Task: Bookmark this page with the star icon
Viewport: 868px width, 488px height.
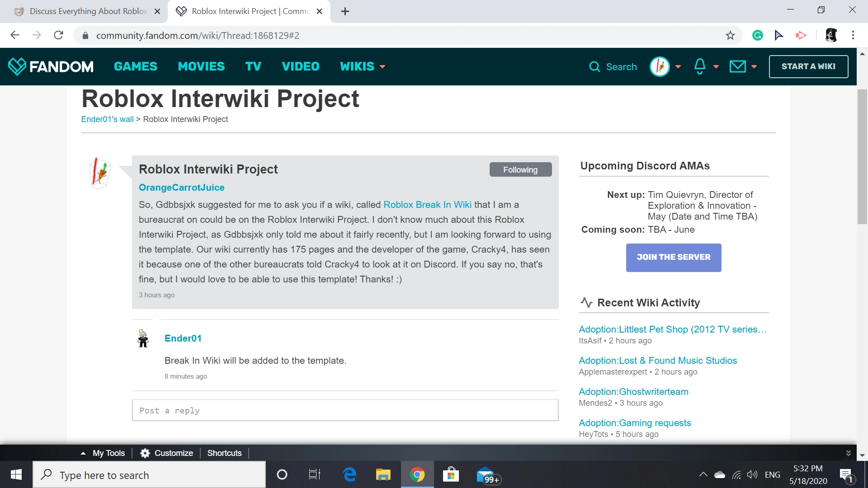Action: [x=730, y=35]
